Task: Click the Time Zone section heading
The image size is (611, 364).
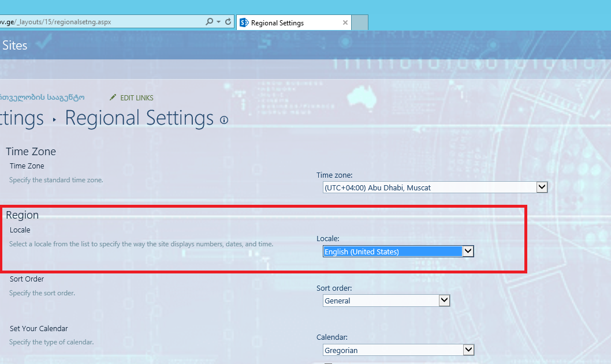Action: click(x=31, y=152)
